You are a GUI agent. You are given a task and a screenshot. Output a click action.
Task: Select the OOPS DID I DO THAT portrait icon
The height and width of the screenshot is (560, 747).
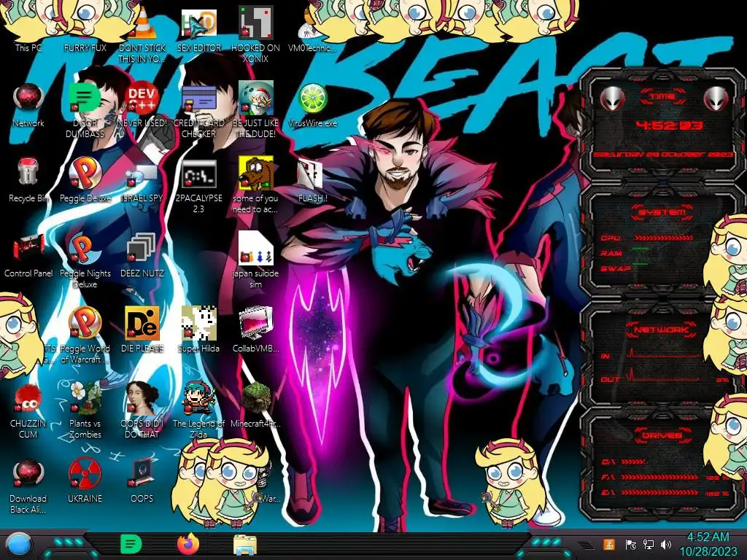click(142, 397)
